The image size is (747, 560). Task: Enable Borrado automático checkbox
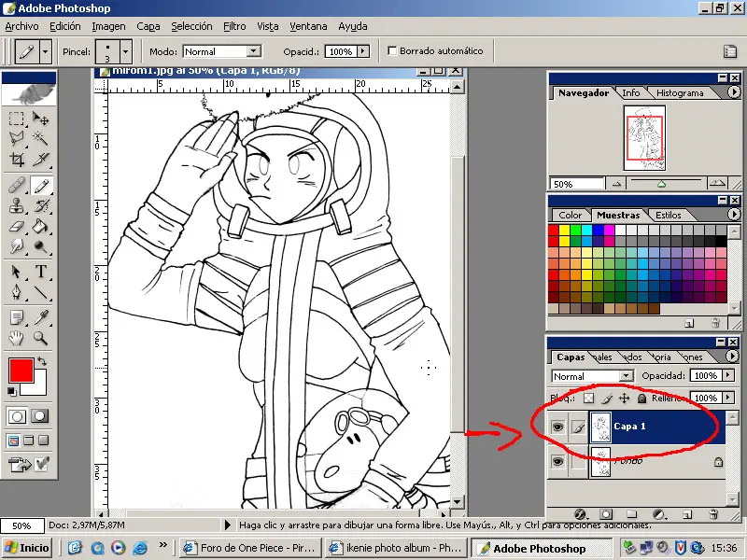point(392,50)
